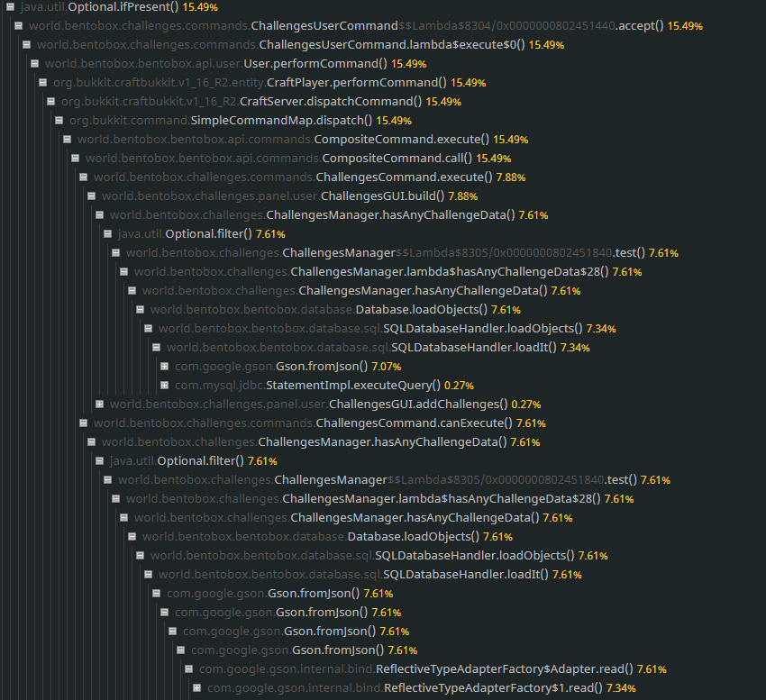The width and height of the screenshot is (766, 700).
Task: Collapse the SimpleCommandMap.dispatch() node
Action: tap(59, 120)
